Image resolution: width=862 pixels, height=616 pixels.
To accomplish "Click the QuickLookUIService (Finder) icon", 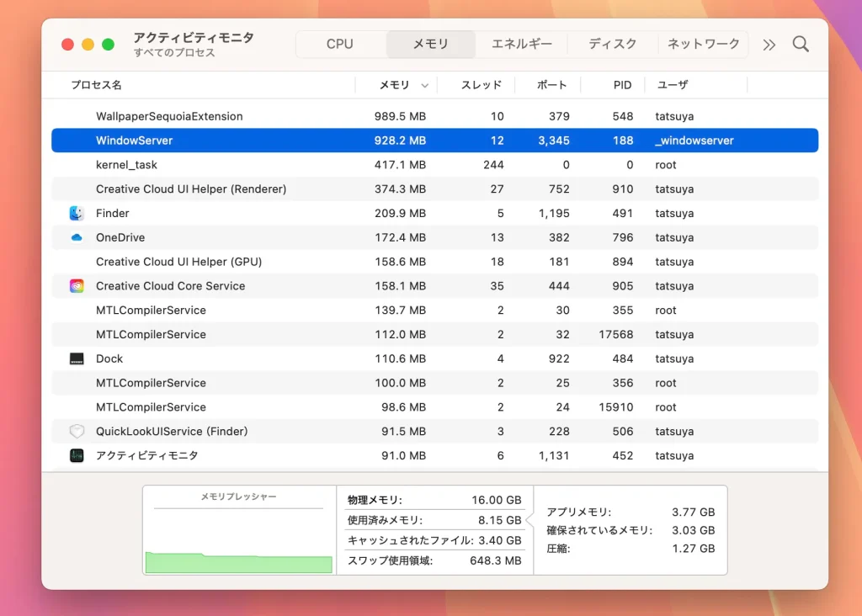I will pos(76,431).
